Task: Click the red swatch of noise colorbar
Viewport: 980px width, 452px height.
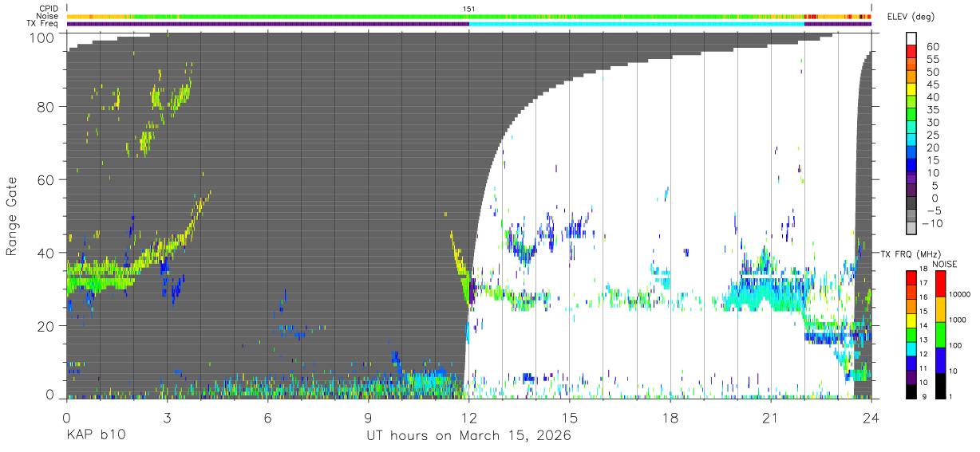Action: pos(940,284)
